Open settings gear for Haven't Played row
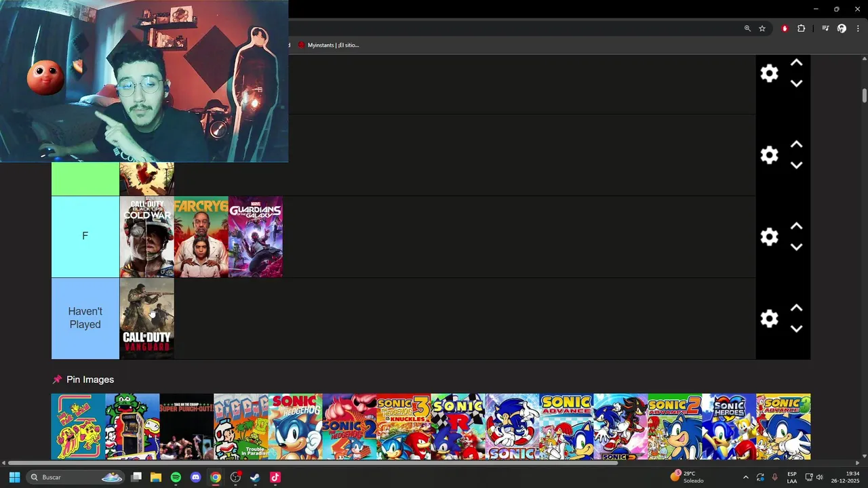The image size is (868, 488). [769, 319]
